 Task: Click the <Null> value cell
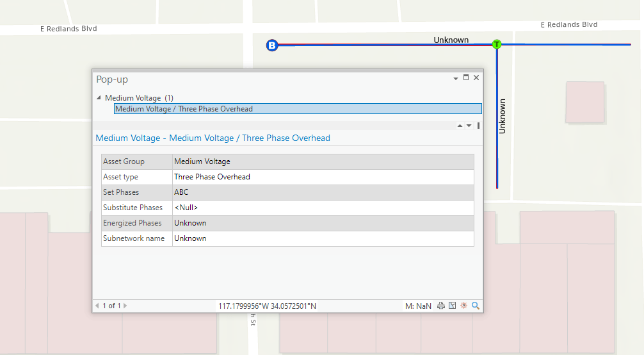click(323, 208)
